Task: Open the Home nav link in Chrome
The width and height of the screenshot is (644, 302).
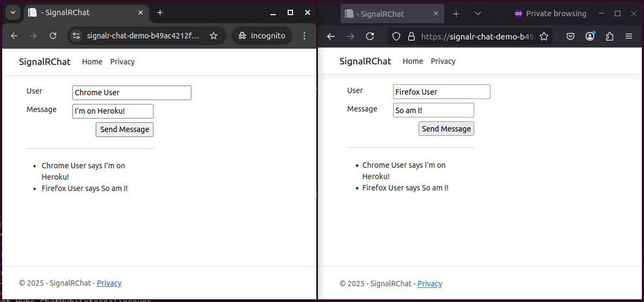Action: pos(92,62)
